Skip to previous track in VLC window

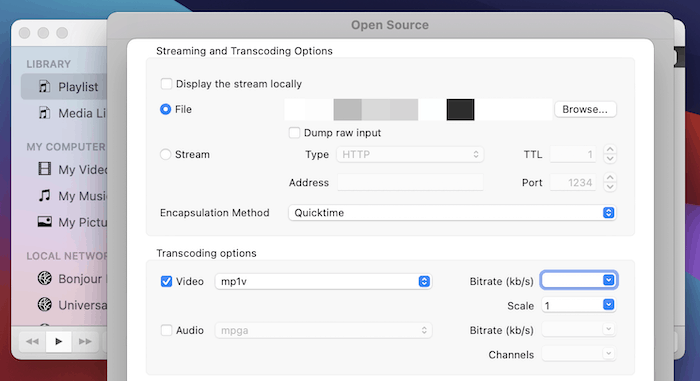tap(32, 341)
